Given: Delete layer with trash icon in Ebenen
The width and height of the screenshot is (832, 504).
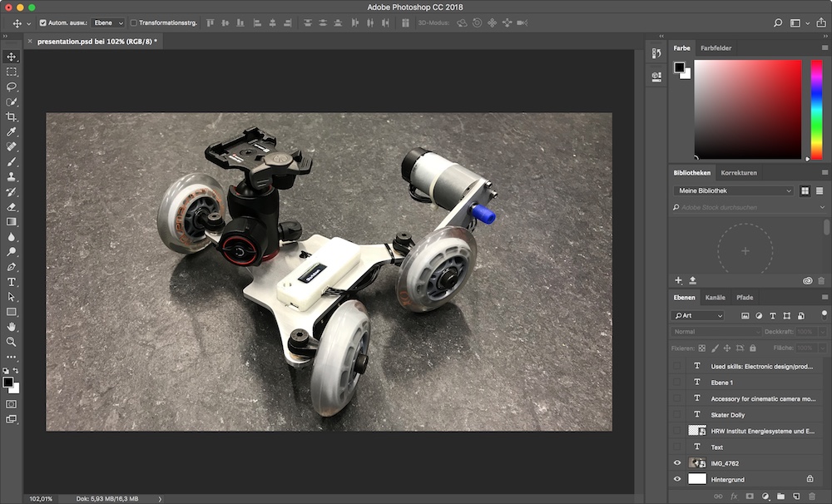Looking at the screenshot, I should point(812,497).
